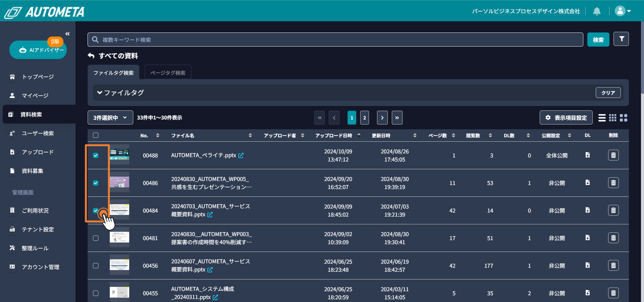Open the notification bell

[597, 11]
